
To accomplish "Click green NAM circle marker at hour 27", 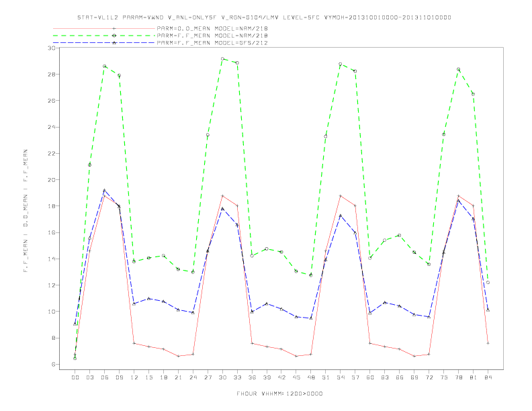I will click(208, 135).
